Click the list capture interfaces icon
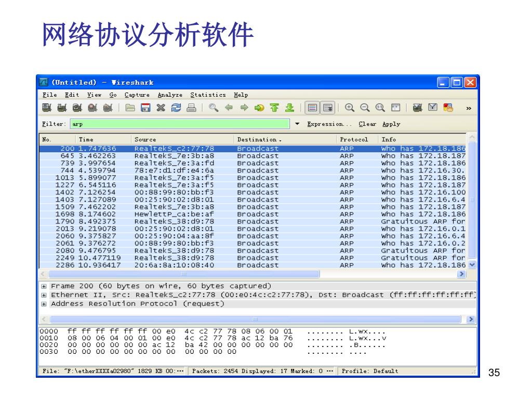532x399 pixels. (47, 108)
